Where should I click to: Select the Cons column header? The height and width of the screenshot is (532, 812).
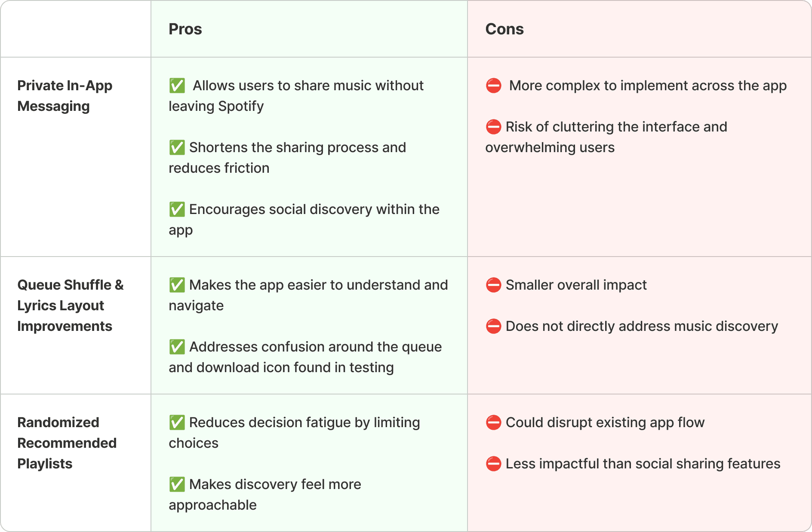point(504,29)
